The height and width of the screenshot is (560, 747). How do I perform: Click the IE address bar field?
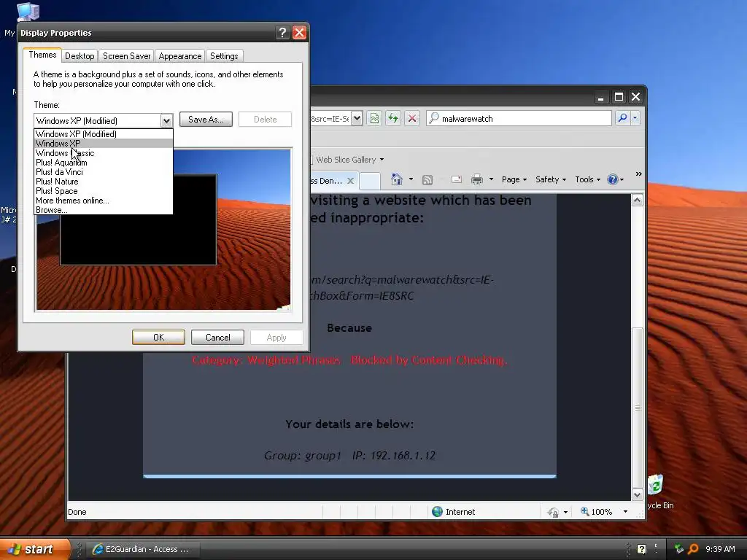point(330,119)
